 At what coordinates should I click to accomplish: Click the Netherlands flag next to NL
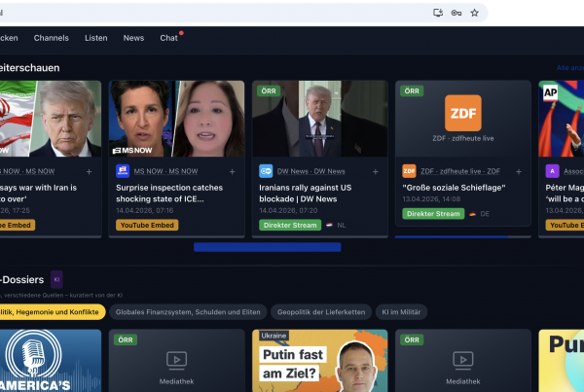(329, 225)
